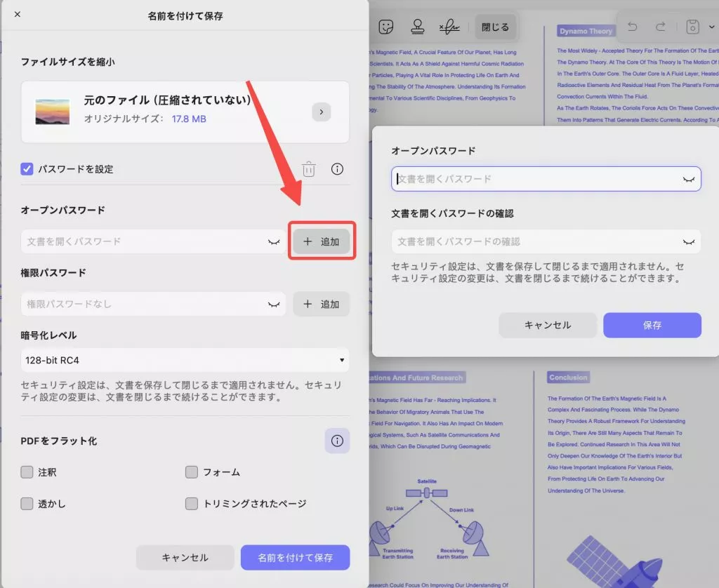Click the Transmitting Earth Station label

tap(398, 554)
